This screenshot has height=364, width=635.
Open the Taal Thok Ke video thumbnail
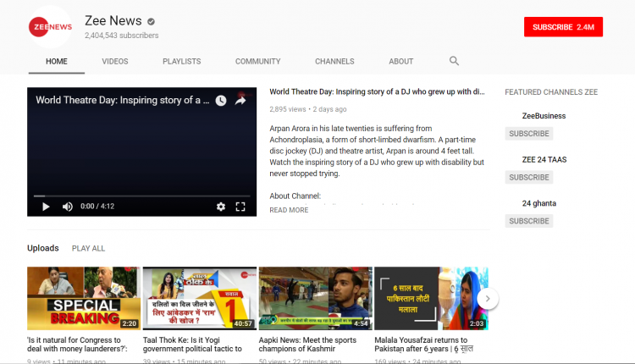click(x=200, y=299)
